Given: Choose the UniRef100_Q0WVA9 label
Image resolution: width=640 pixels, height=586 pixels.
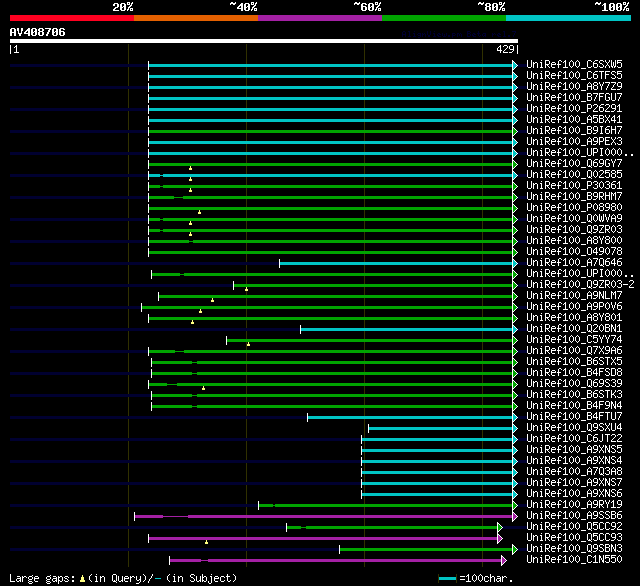Looking at the screenshot, I should pos(574,219).
